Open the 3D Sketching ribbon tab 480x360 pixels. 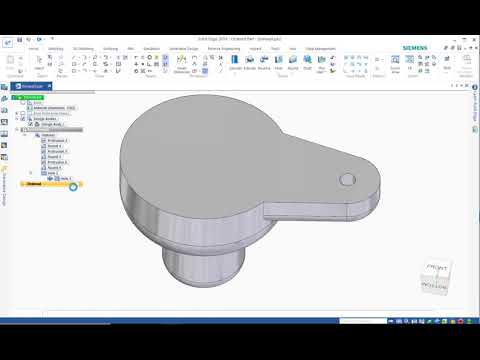coord(83,49)
